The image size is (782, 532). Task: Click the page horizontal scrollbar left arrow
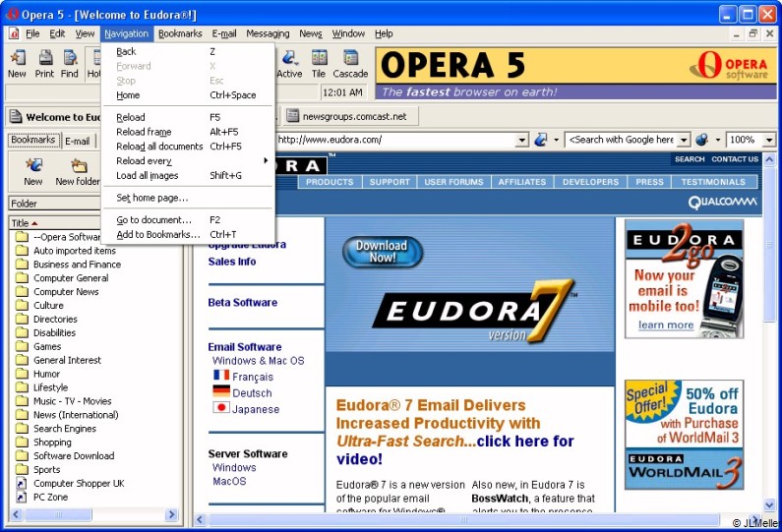click(x=200, y=519)
